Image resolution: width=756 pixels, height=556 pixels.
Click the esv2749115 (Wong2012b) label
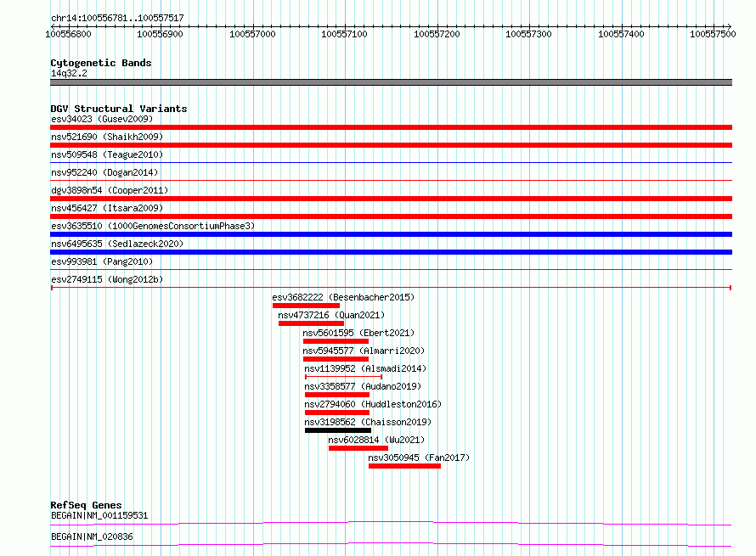coord(107,279)
